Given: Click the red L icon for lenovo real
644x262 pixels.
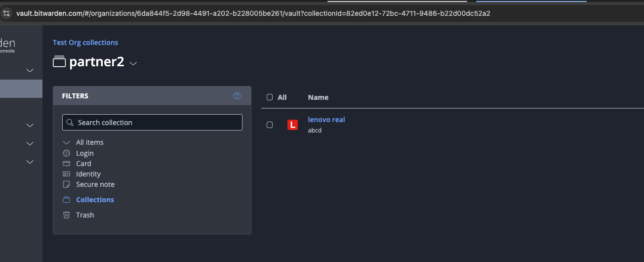Looking at the screenshot, I should click(292, 125).
